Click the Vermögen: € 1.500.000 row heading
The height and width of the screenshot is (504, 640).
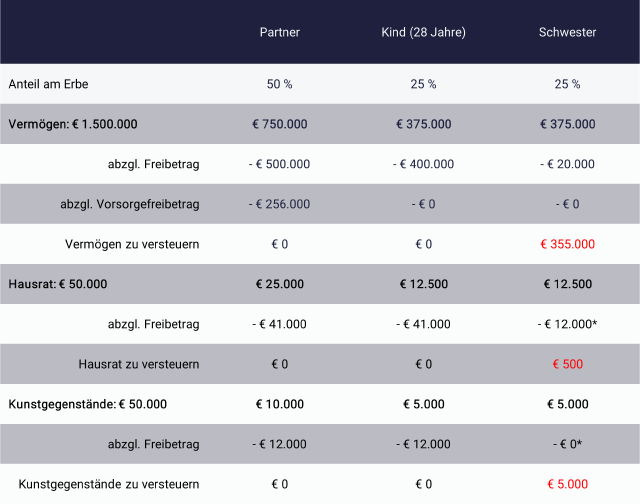coord(73,124)
